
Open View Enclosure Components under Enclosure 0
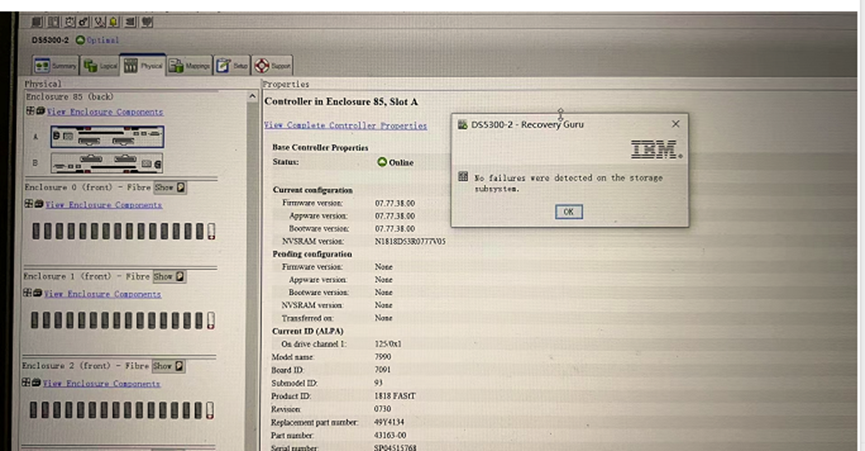tap(104, 204)
